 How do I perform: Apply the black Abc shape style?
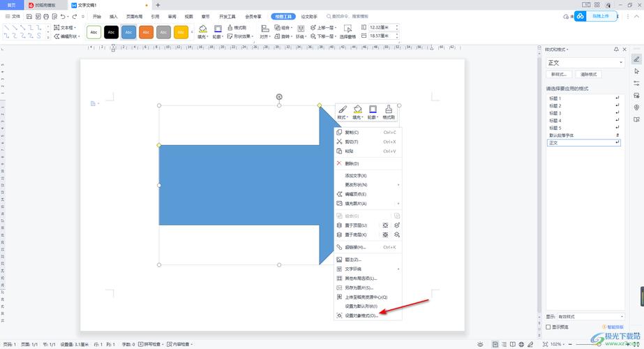tap(112, 32)
